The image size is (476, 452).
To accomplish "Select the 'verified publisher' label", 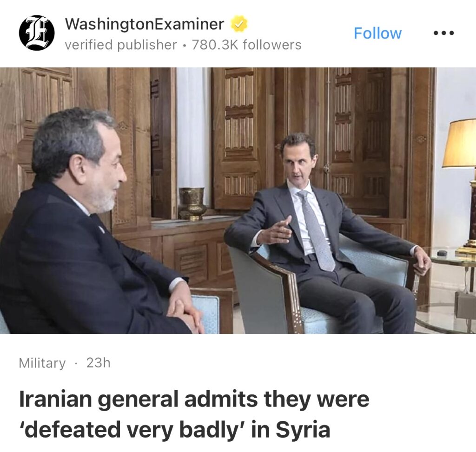I will 121,45.
